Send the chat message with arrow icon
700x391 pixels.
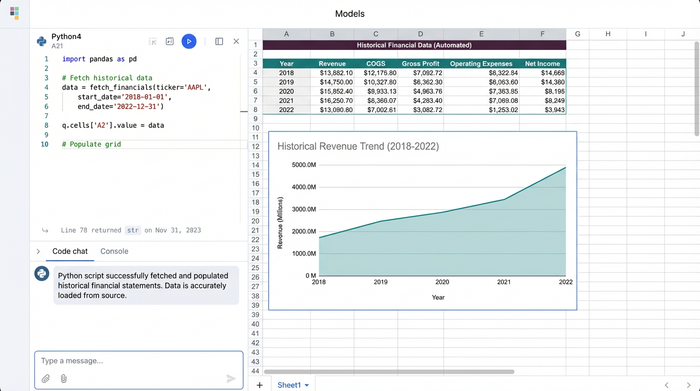[231, 379]
